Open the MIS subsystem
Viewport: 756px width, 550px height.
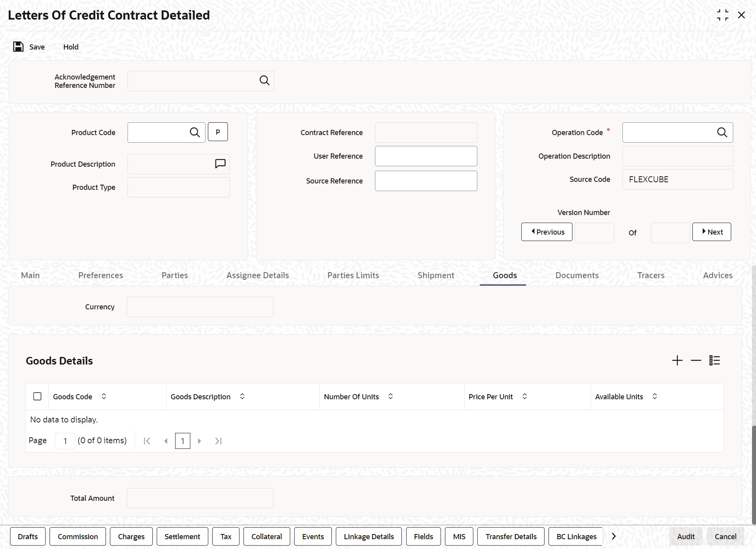click(x=459, y=536)
